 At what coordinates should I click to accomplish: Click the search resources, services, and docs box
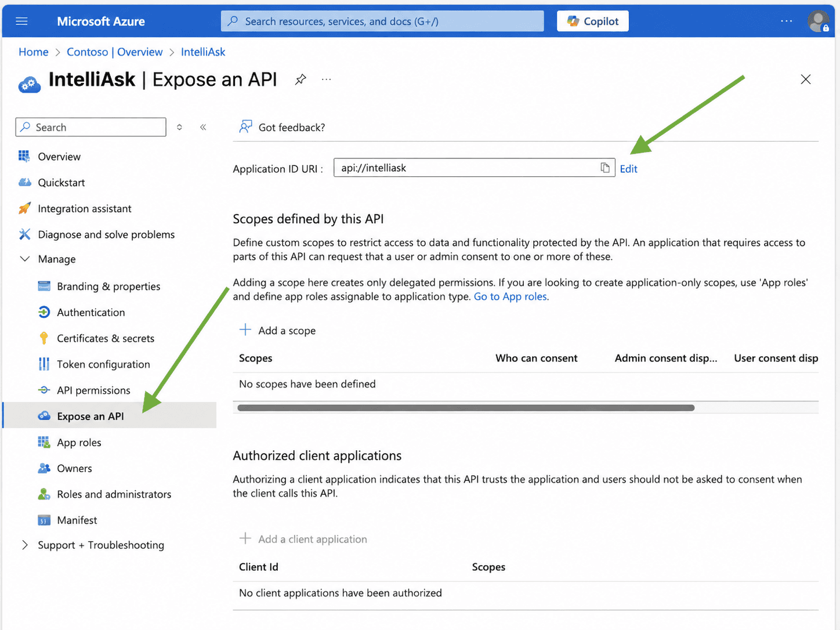pos(382,21)
